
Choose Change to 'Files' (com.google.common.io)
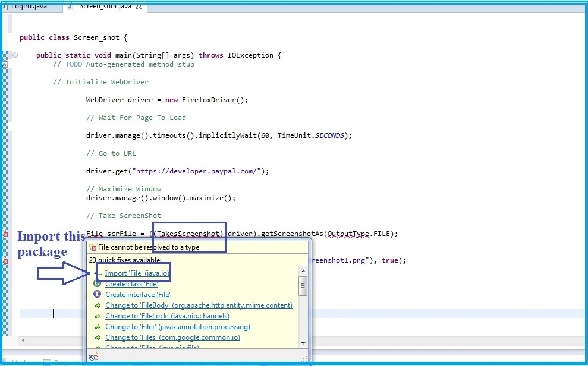(172, 337)
